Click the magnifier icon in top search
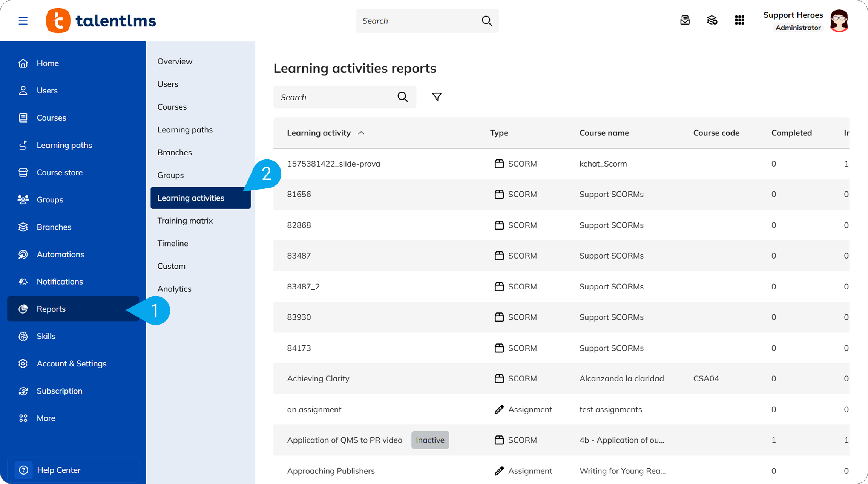The height and width of the screenshot is (484, 868). (x=487, y=21)
